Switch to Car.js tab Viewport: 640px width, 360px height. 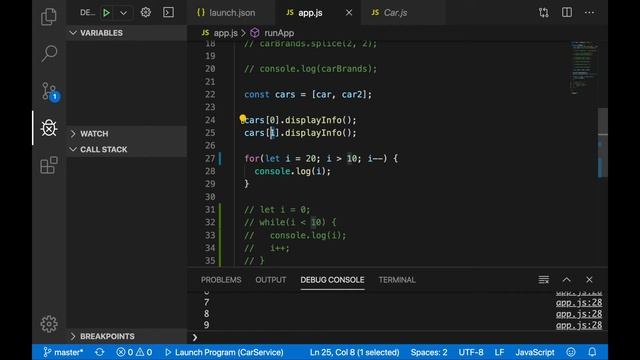coord(389,13)
